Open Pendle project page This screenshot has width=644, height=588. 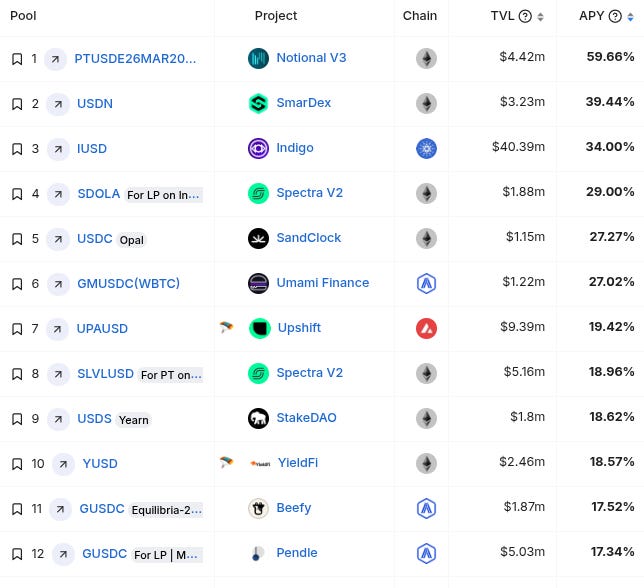[x=297, y=553]
